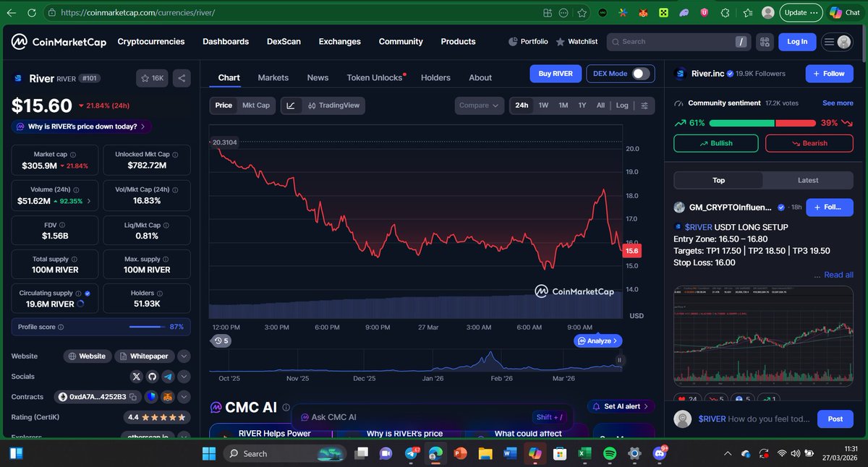The height and width of the screenshot is (467, 868).
Task: Add River to watchlist via star 16K button
Action: point(153,78)
